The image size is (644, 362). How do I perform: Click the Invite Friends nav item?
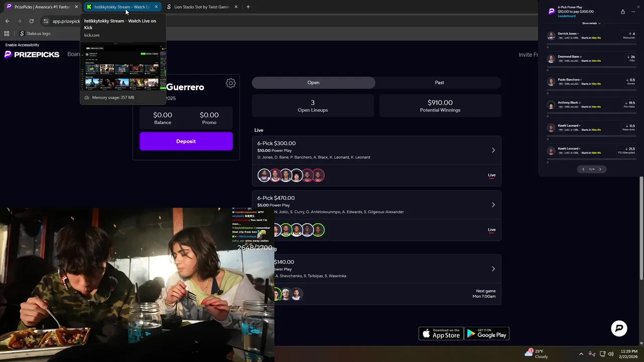[x=528, y=55]
